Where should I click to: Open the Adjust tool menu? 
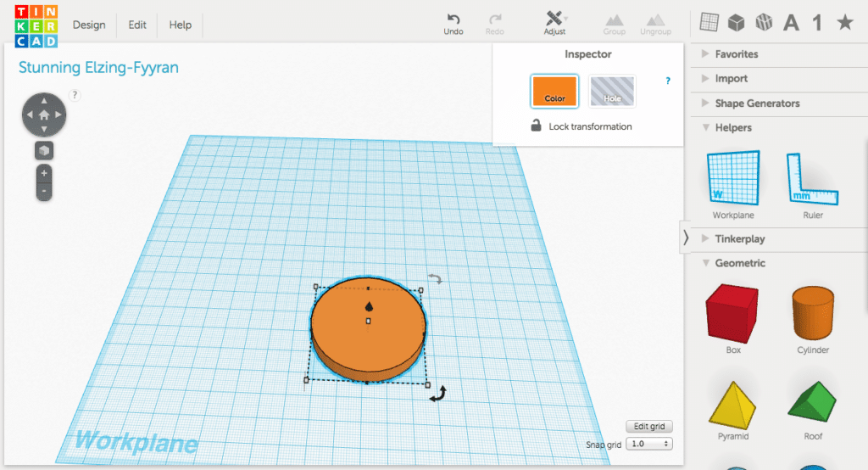click(x=554, y=23)
